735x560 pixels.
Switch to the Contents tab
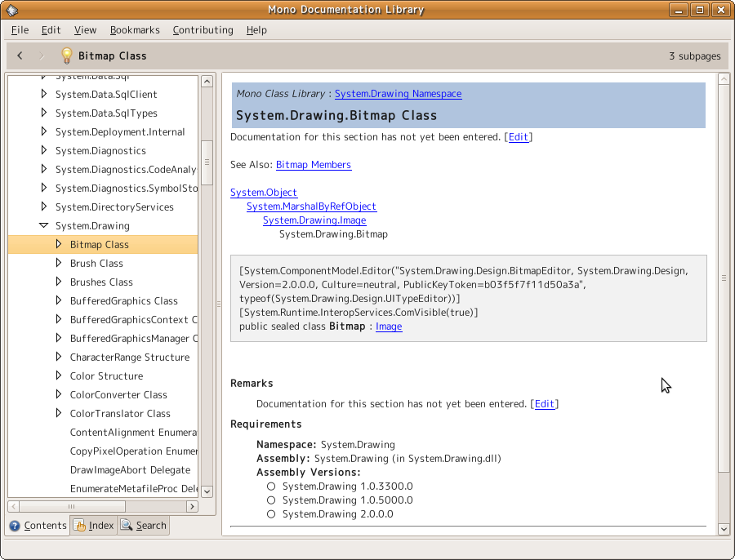coord(38,526)
